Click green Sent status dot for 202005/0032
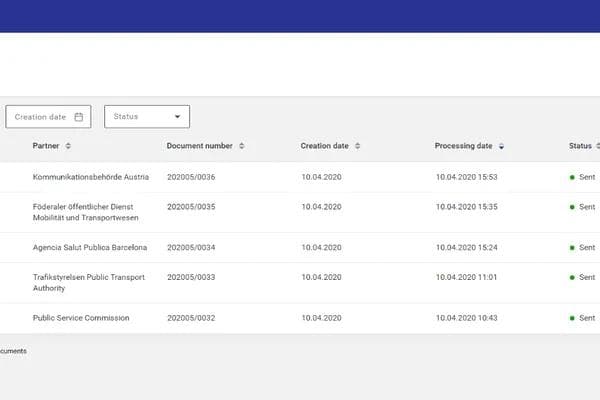 [572, 318]
